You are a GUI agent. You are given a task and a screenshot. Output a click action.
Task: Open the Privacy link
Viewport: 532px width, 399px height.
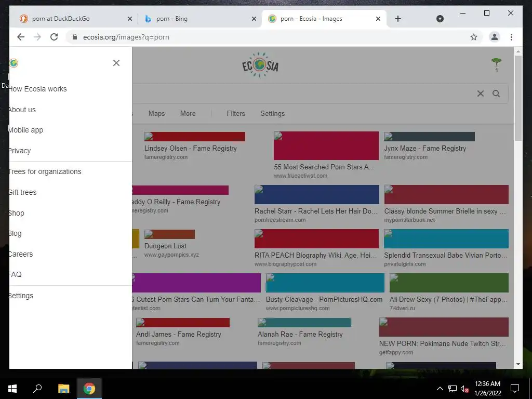[x=20, y=151]
